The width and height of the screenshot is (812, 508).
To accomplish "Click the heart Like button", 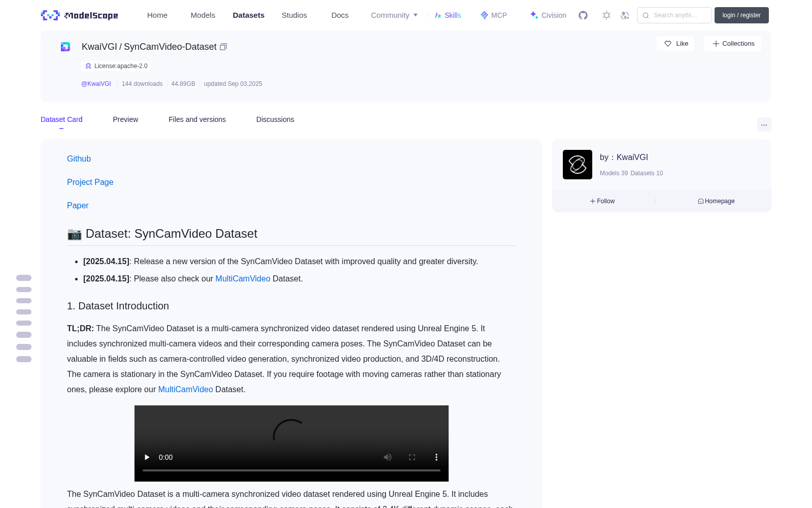I will point(675,44).
